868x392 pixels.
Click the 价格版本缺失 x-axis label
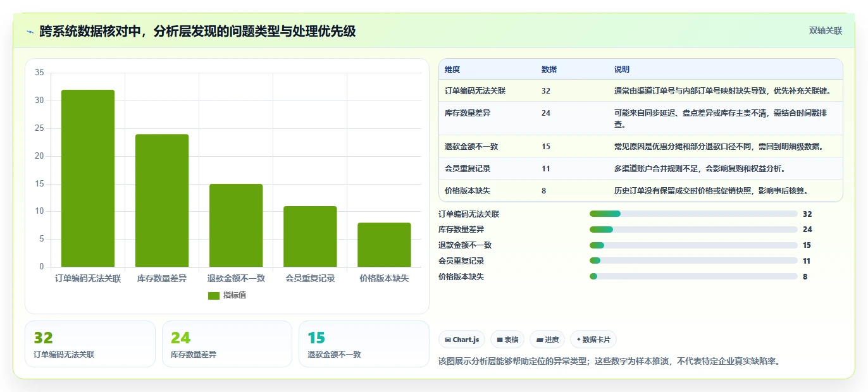tap(384, 278)
